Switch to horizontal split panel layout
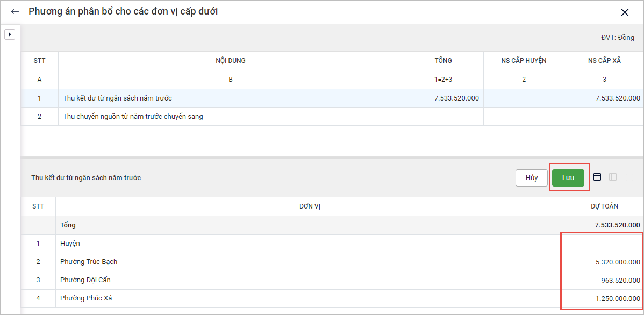644x315 pixels. (x=597, y=177)
